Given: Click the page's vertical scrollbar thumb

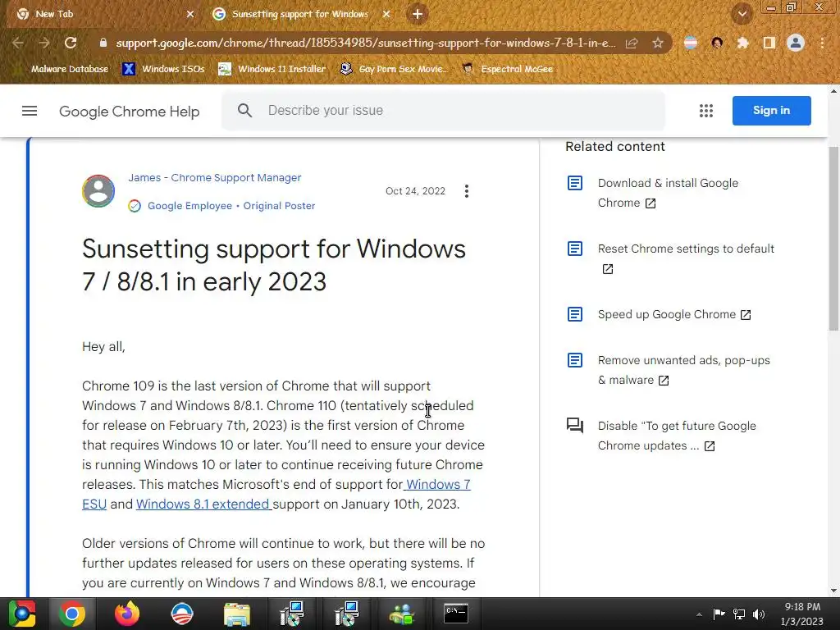Looking at the screenshot, I should [x=833, y=239].
